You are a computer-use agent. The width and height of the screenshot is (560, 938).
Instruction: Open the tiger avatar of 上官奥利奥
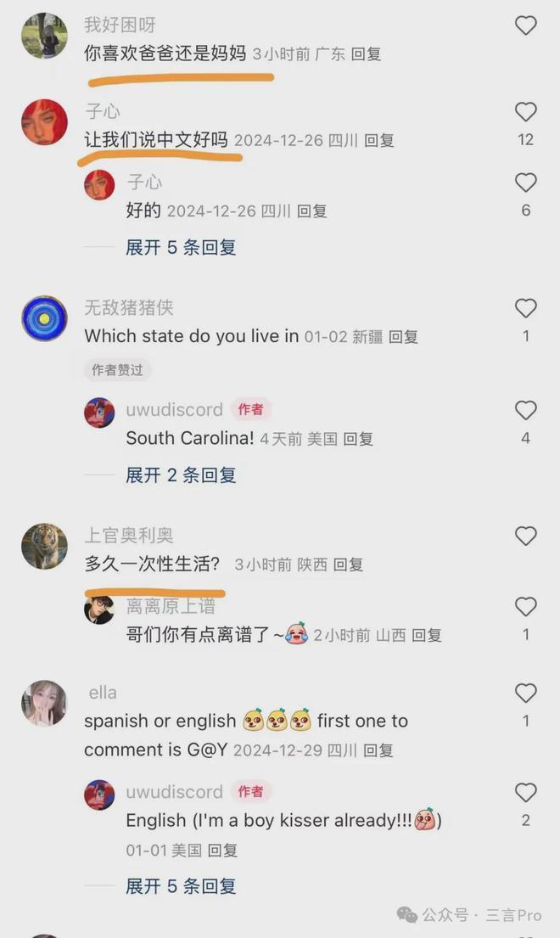[x=45, y=546]
